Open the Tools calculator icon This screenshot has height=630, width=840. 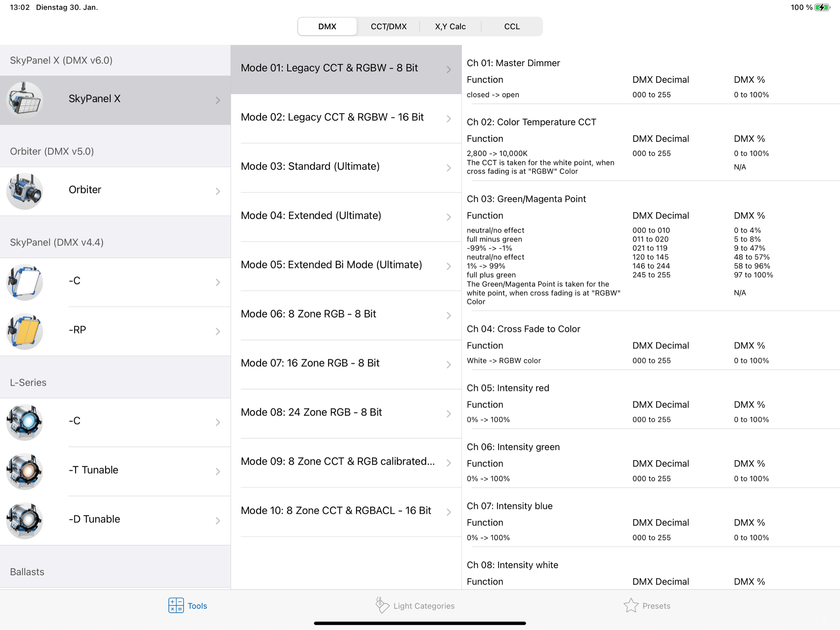click(176, 605)
